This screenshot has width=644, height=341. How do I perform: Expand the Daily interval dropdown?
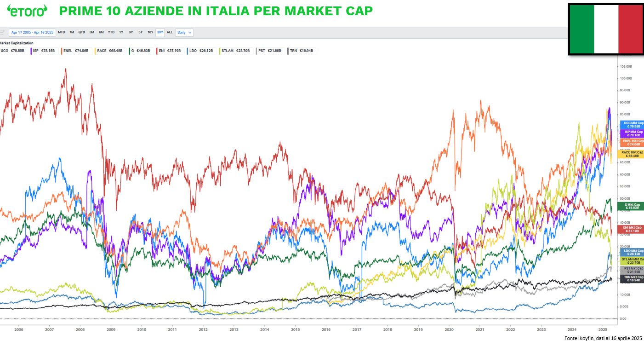tap(184, 32)
